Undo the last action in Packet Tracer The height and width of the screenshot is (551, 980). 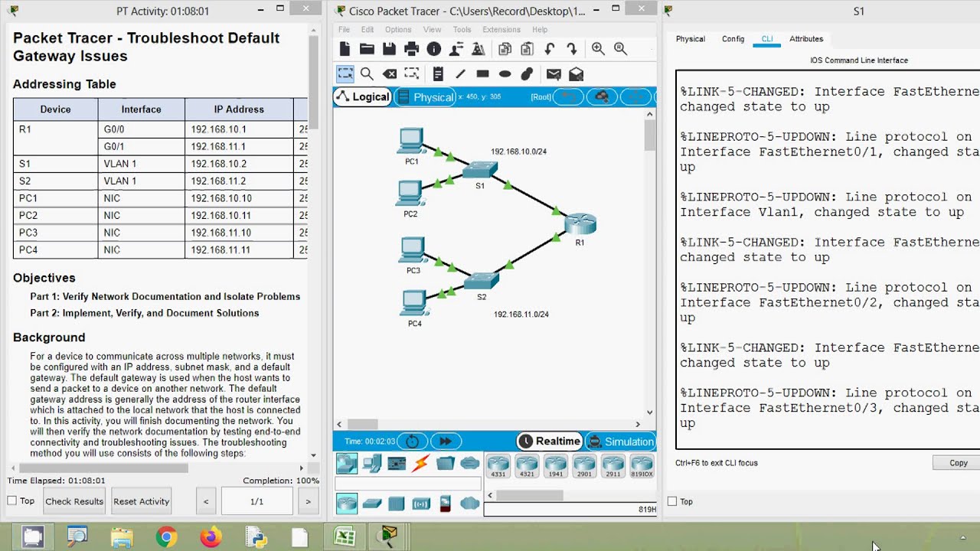(x=550, y=49)
